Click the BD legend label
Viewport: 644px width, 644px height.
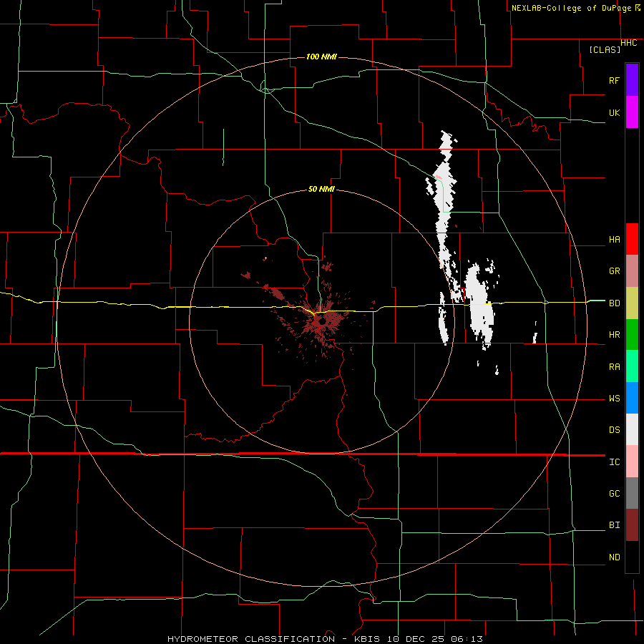pyautogui.click(x=614, y=303)
